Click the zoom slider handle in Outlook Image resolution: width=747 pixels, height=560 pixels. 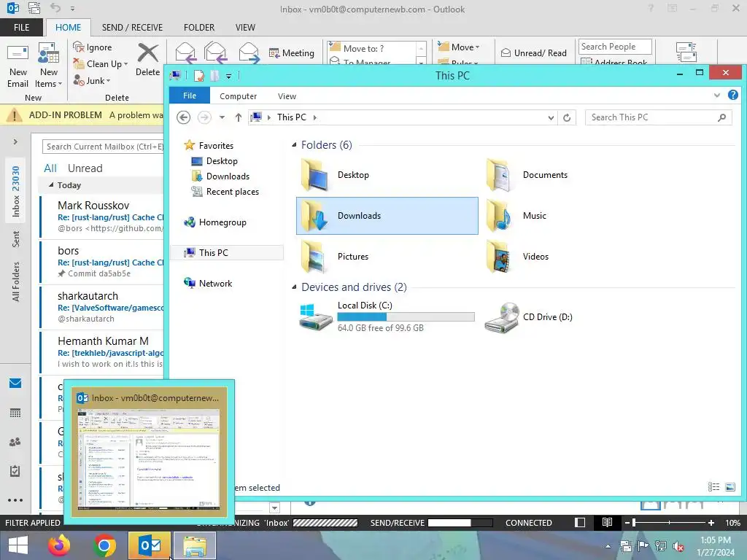click(634, 523)
